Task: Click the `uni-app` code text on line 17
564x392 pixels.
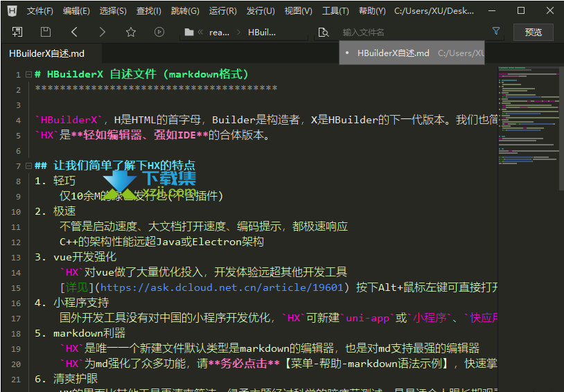Action: tap(367, 318)
